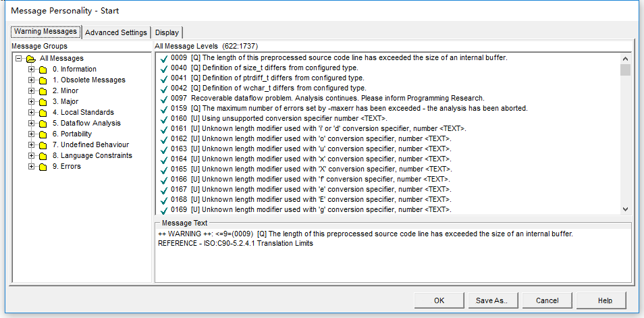
Task: Click the folder icon beside Dataflow Analysis
Action: coord(43,124)
